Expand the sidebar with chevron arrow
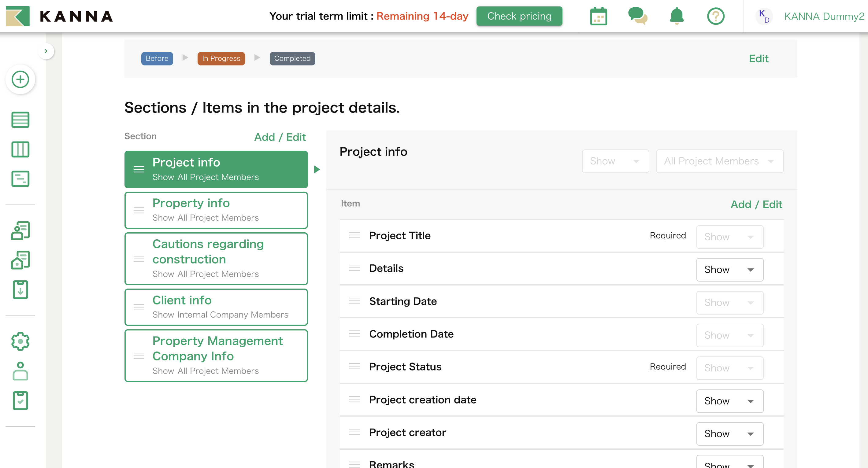 pos(46,51)
